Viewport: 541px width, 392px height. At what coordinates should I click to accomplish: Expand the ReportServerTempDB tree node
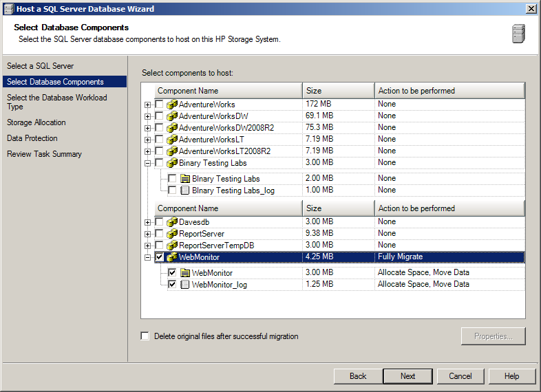[x=148, y=246]
